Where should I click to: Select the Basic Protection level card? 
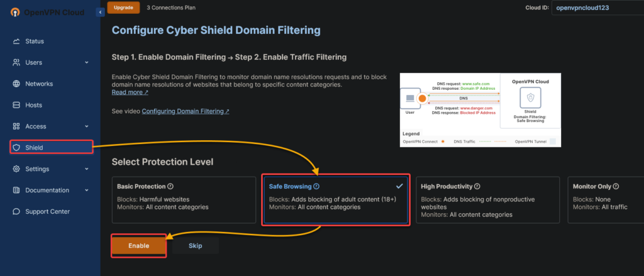(x=182, y=200)
